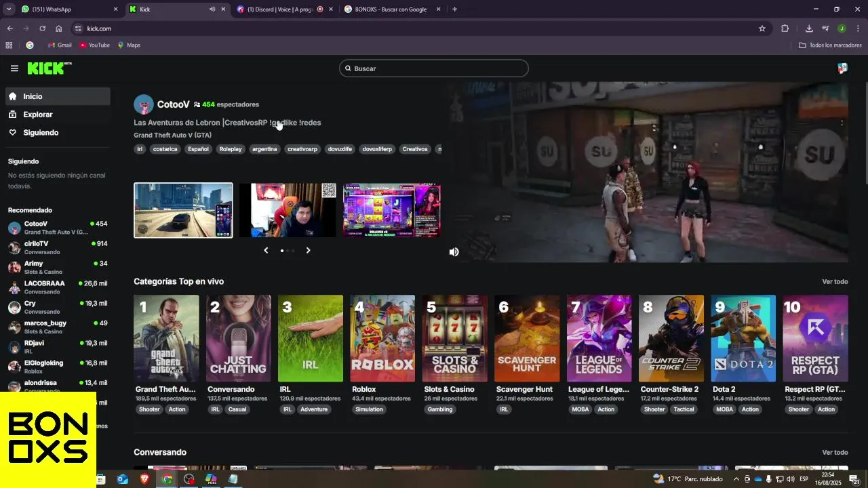Go to next featured stream arrow
Viewport: 868px width, 488px height.
click(308, 251)
